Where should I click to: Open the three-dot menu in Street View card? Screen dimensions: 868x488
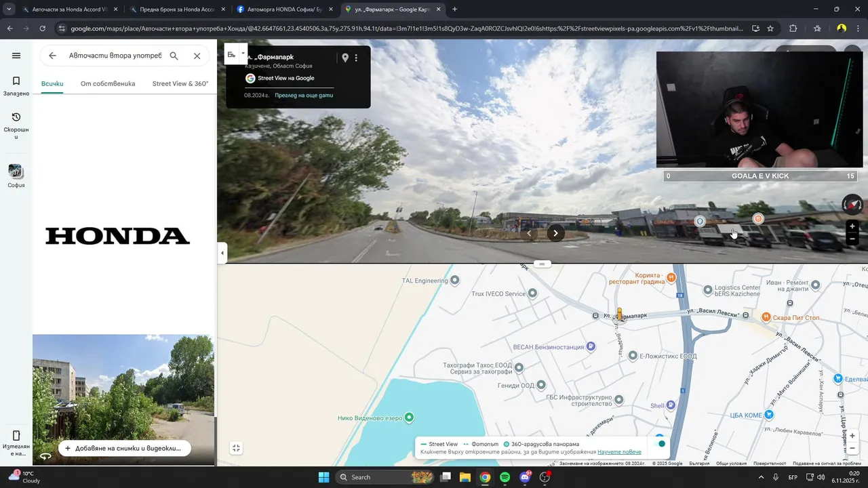(356, 58)
